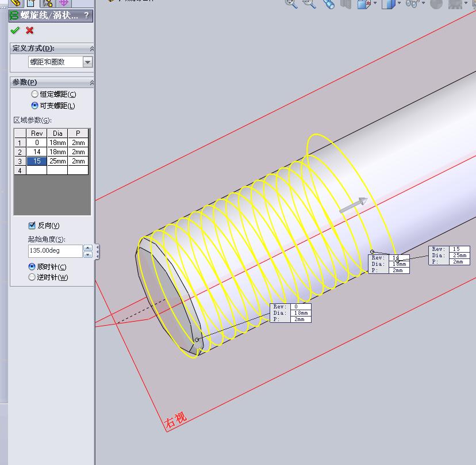The image size is (476, 465).
Task: Click the Hide/Show Items glasses icon
Action: (x=412, y=3)
